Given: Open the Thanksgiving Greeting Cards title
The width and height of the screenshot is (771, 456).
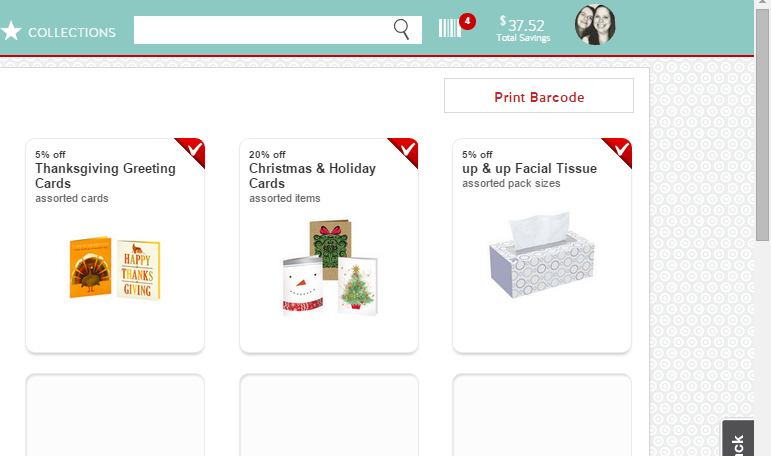Looking at the screenshot, I should click(x=105, y=176).
